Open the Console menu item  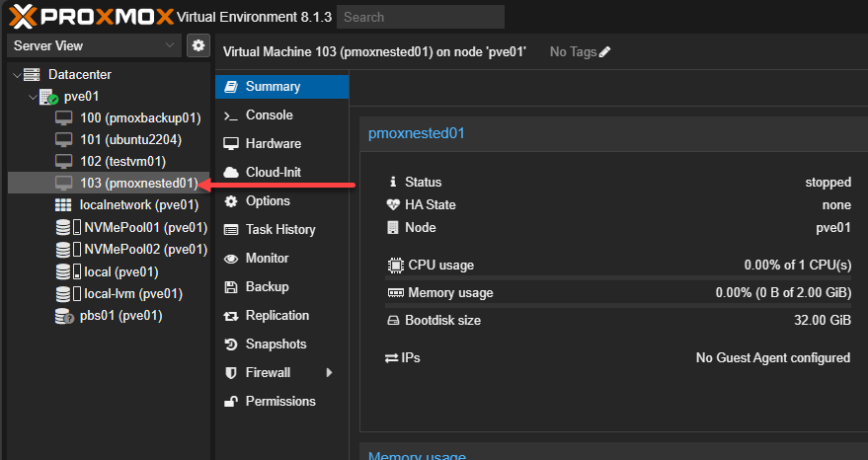(269, 115)
